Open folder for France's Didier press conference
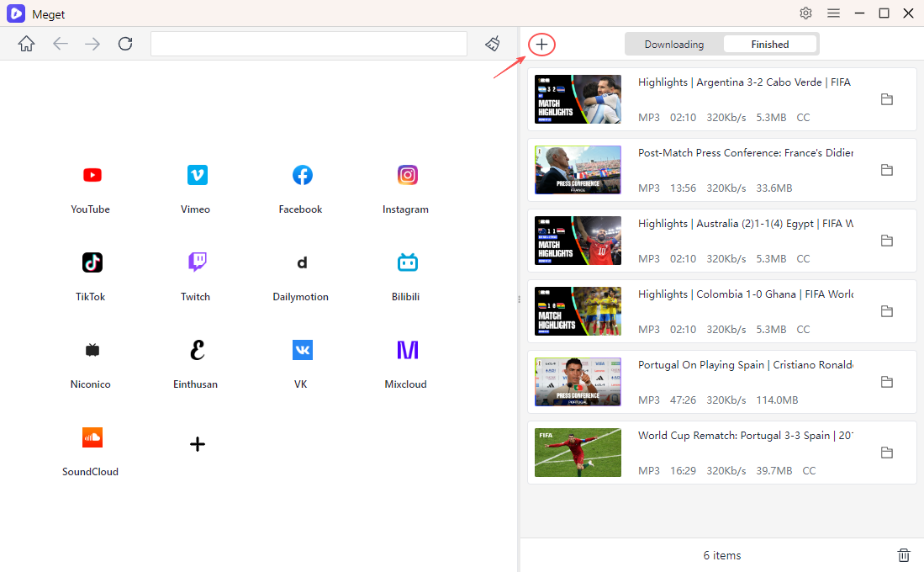 pos(887,170)
